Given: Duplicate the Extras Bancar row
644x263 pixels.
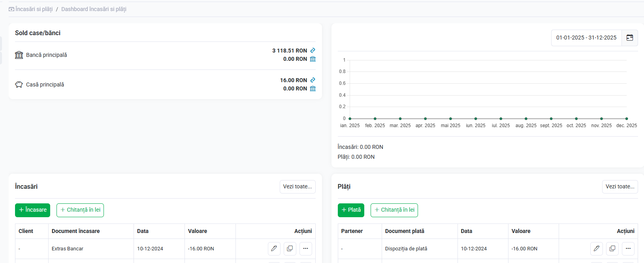Looking at the screenshot, I should point(290,249).
